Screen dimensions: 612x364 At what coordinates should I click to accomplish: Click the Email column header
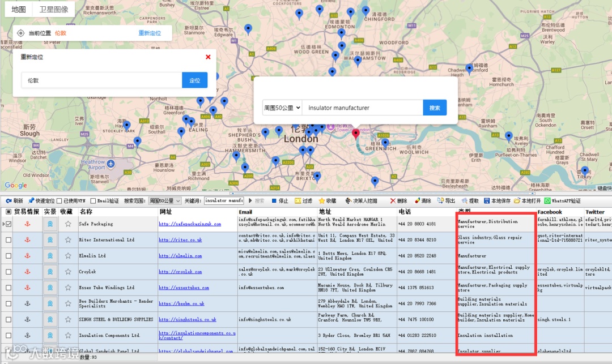click(x=245, y=212)
